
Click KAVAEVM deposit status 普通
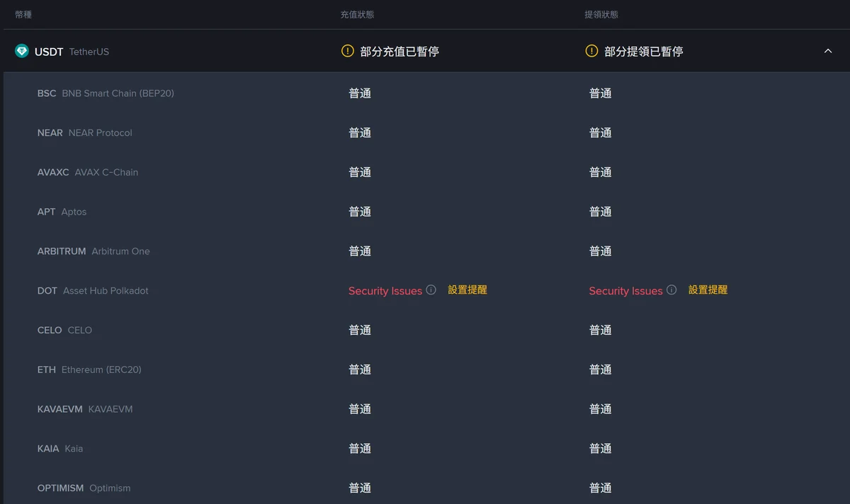tap(360, 409)
